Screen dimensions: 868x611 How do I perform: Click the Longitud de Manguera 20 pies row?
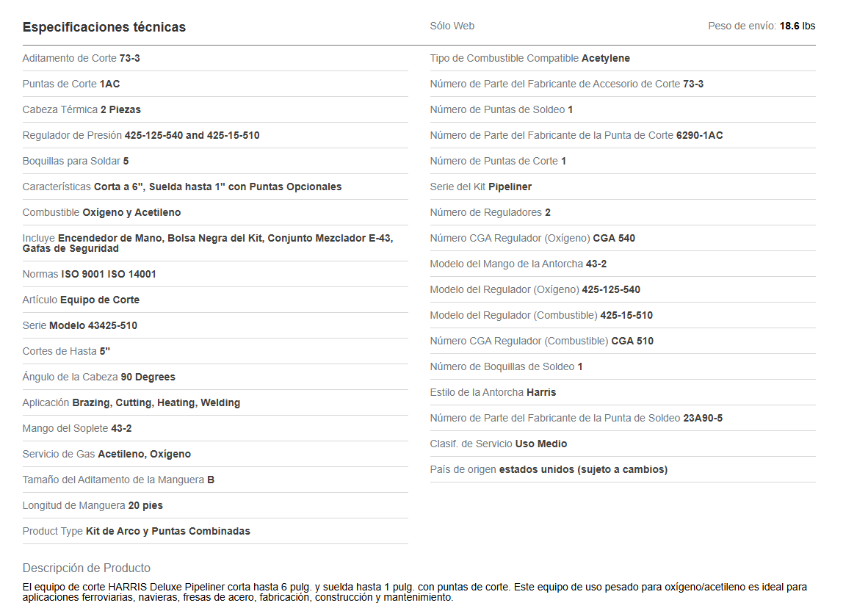tap(93, 505)
